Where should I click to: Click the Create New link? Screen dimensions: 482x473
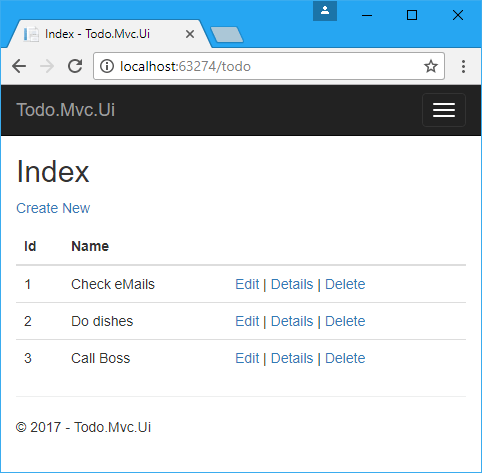pos(53,208)
